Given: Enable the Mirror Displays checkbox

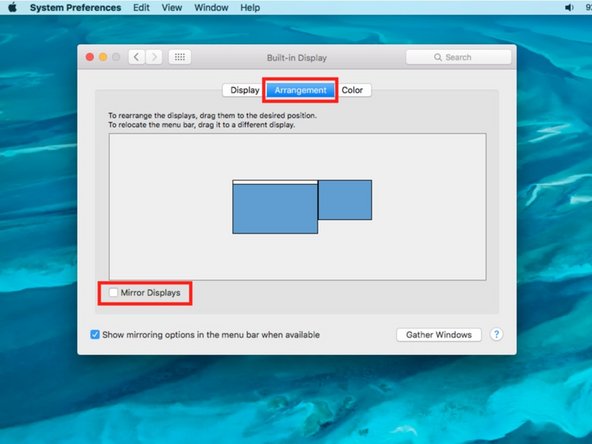Looking at the screenshot, I should (x=113, y=292).
